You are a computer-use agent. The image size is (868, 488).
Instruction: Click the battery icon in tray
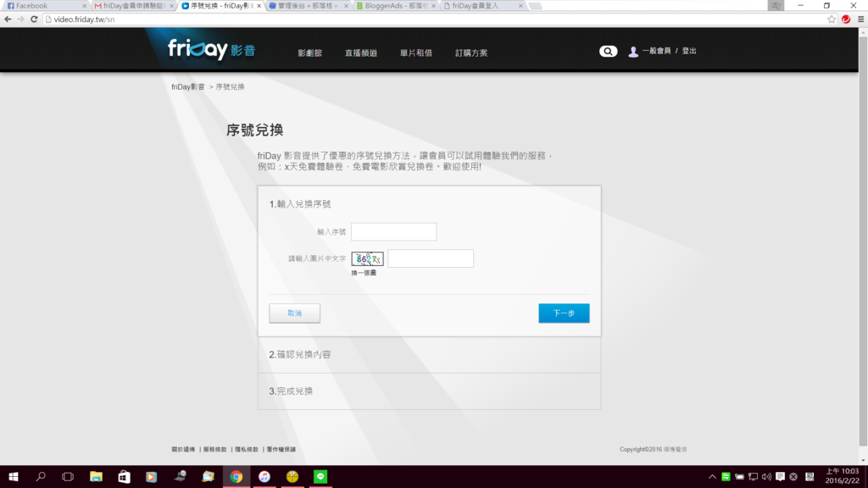739,476
